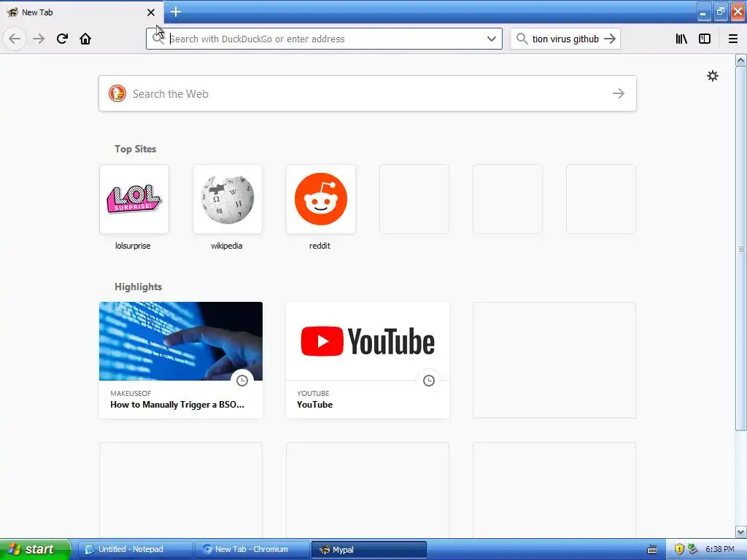Screen dimensions: 747x560
Task: Open the reddit top site tile
Action: click(321, 199)
